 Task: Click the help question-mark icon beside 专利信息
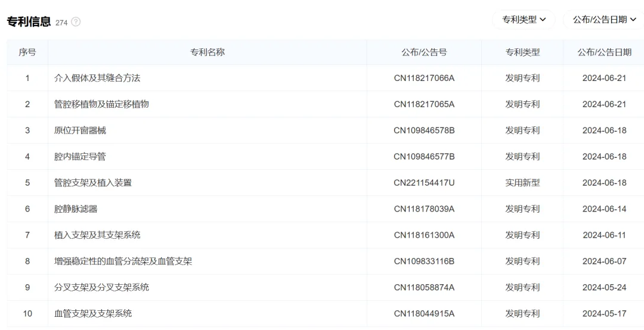(x=76, y=22)
